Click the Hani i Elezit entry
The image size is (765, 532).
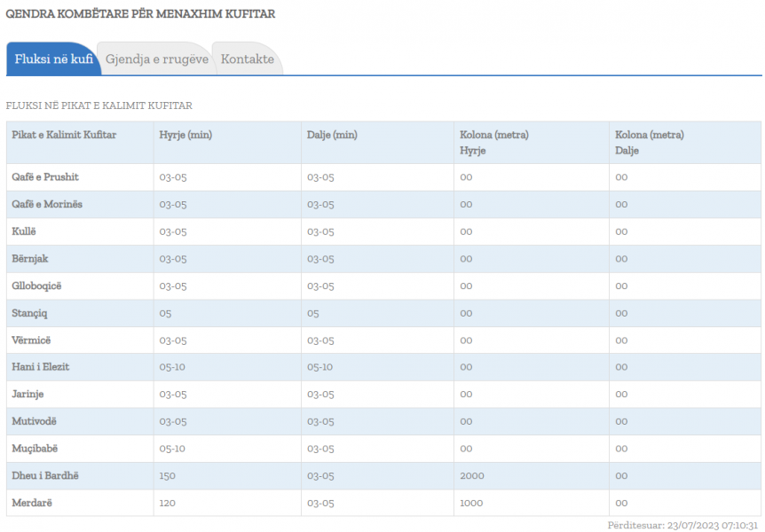[41, 367]
